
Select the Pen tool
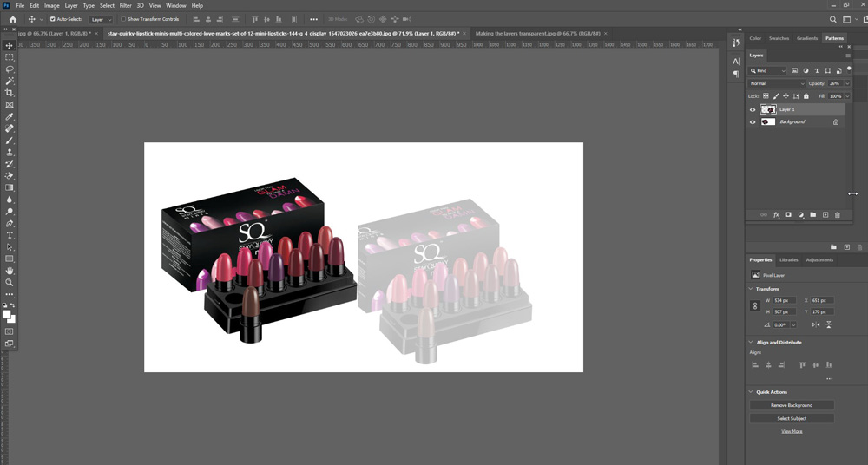pos(10,224)
